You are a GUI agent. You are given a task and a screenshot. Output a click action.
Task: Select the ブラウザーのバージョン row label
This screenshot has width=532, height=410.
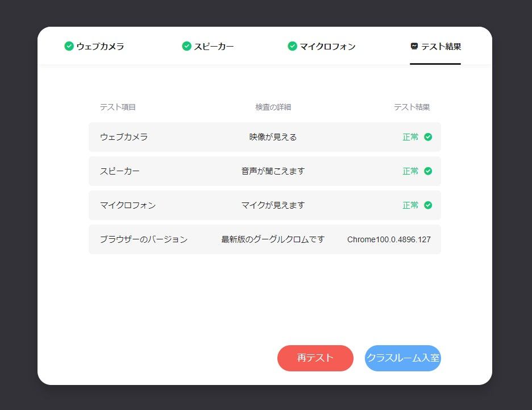[143, 239]
